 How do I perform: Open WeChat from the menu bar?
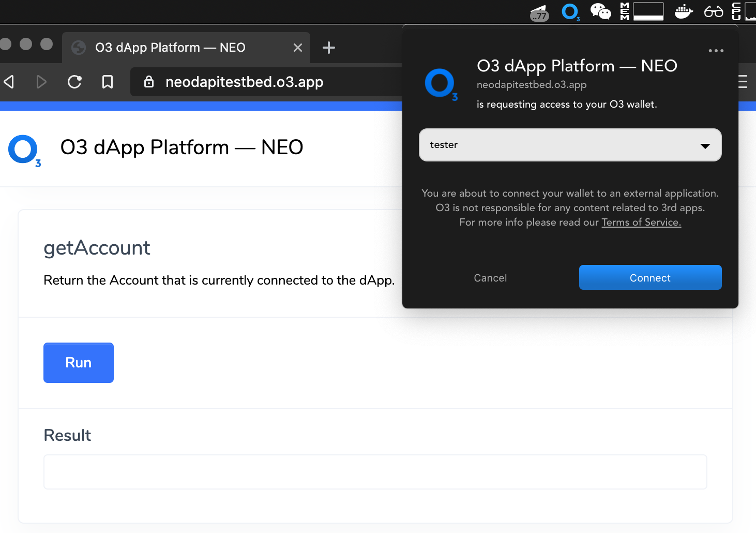600,11
